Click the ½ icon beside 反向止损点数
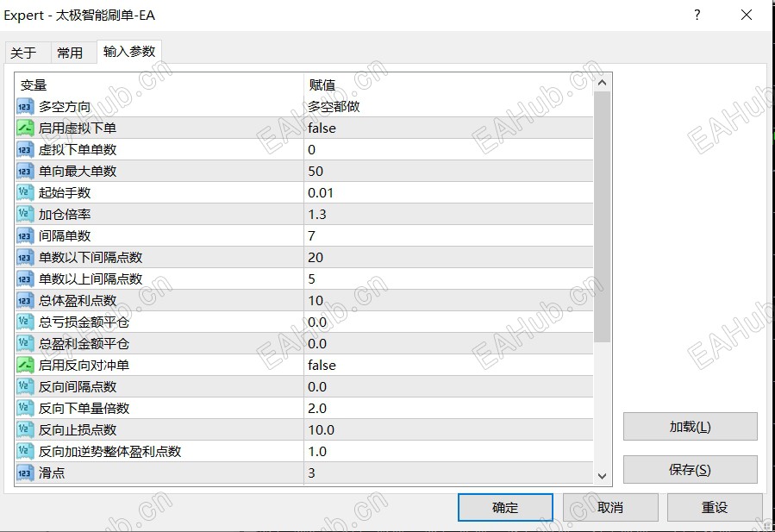The width and height of the screenshot is (775, 532). pyautogui.click(x=23, y=429)
